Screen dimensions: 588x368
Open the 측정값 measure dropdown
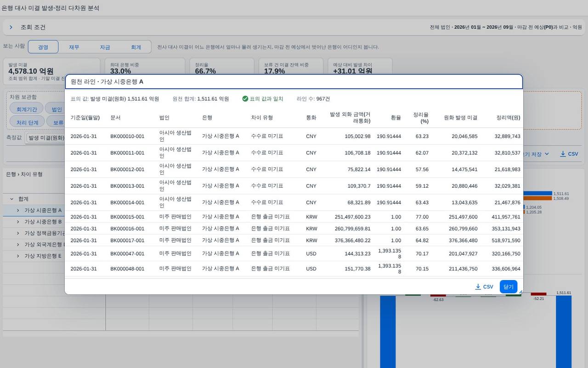pyautogui.click(x=45, y=138)
